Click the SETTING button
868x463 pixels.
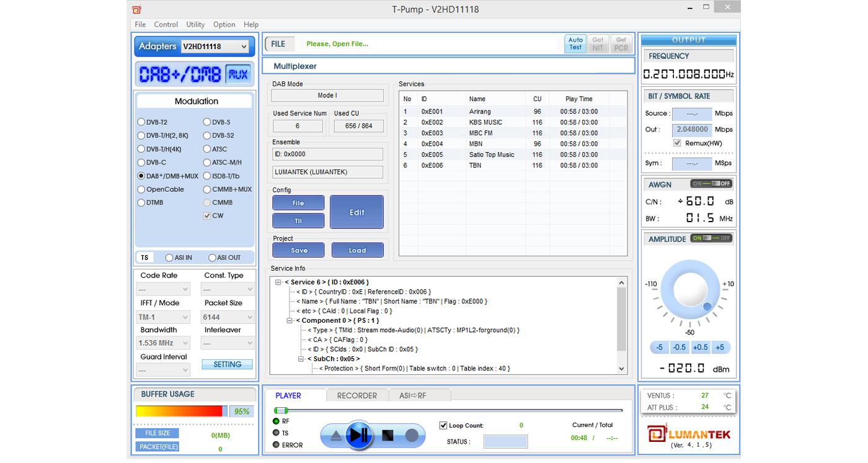[228, 364]
